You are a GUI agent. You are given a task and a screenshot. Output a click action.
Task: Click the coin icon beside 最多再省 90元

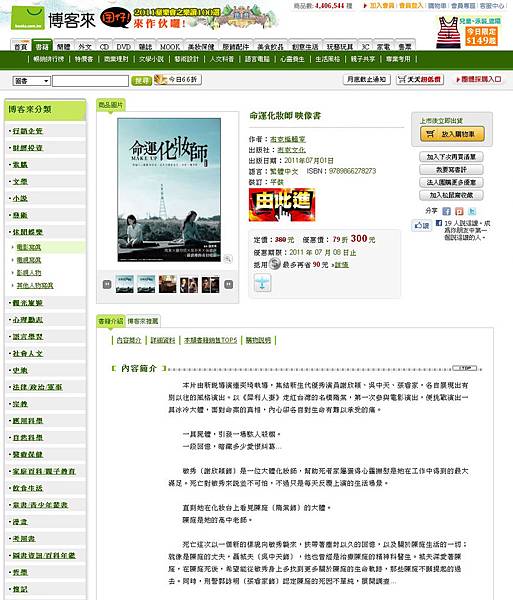click(x=274, y=264)
